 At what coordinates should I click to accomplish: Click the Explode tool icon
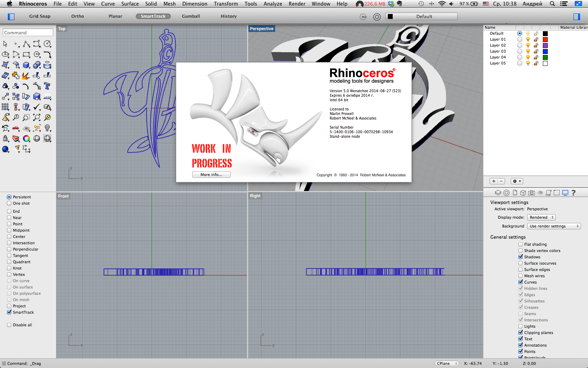point(26,76)
